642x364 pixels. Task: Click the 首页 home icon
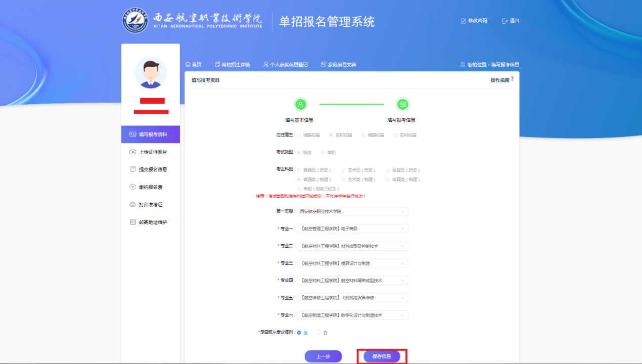(188, 64)
